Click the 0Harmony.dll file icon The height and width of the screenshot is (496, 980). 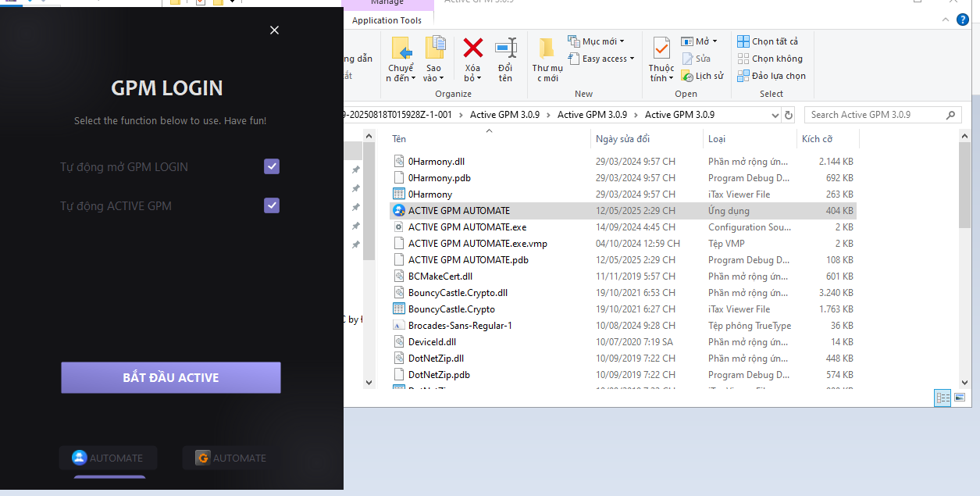coord(398,162)
